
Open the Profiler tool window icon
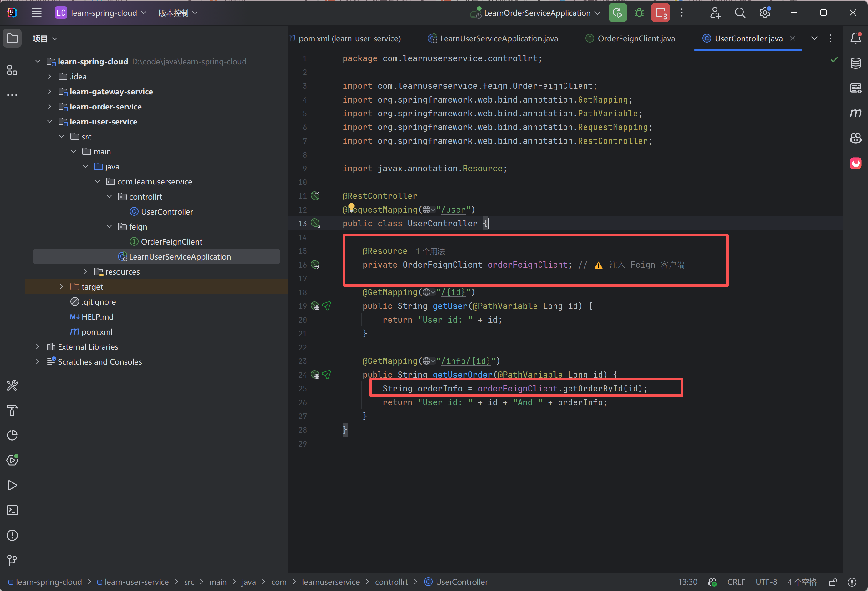[x=12, y=435]
